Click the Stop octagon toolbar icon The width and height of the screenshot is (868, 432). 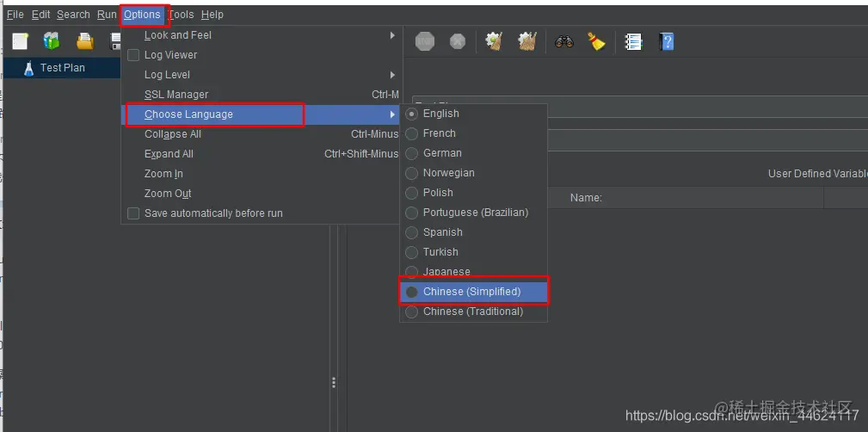click(x=425, y=41)
